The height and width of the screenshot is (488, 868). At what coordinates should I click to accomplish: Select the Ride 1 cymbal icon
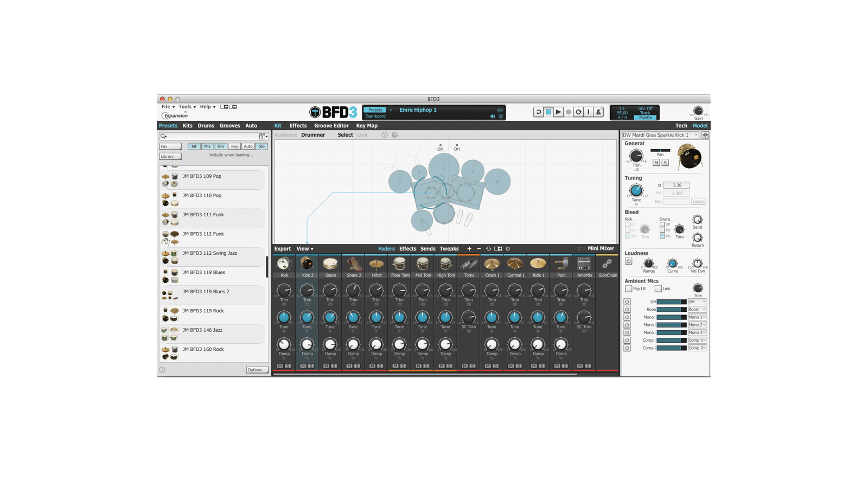point(538,264)
